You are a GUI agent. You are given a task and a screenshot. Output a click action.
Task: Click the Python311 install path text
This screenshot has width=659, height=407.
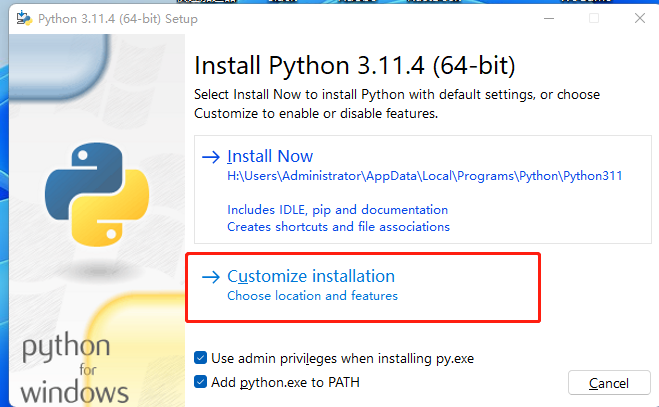pyautogui.click(x=424, y=176)
